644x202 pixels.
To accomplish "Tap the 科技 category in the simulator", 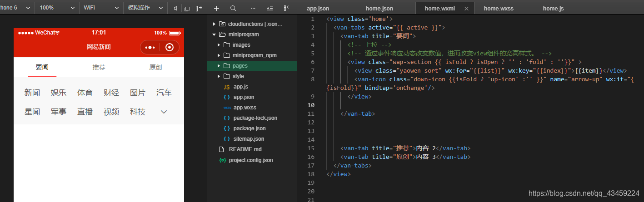I will 138,112.
